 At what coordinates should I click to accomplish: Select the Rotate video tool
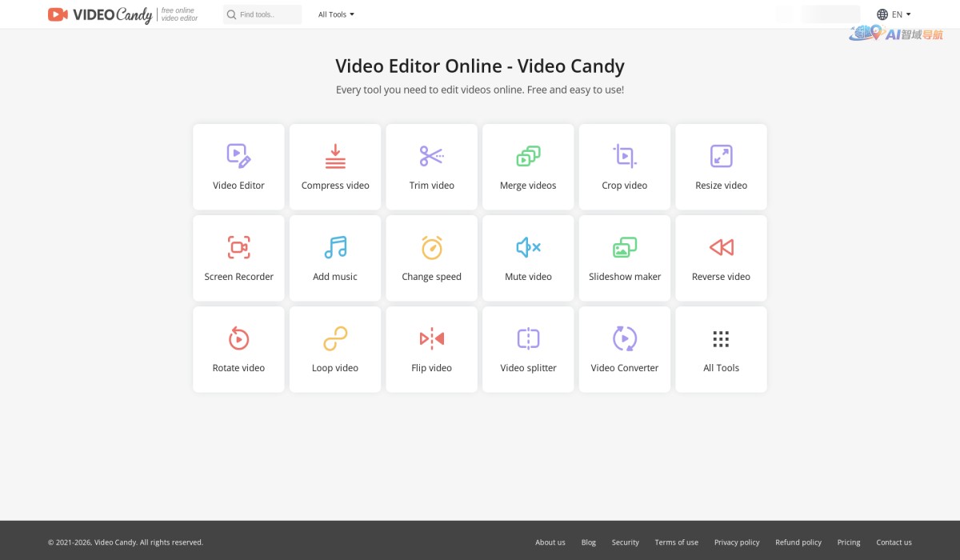[x=238, y=349]
